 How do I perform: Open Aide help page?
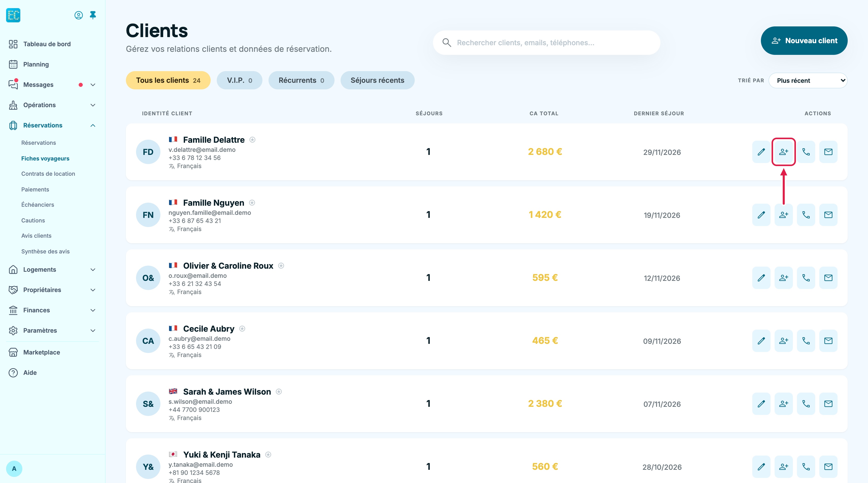tap(30, 373)
